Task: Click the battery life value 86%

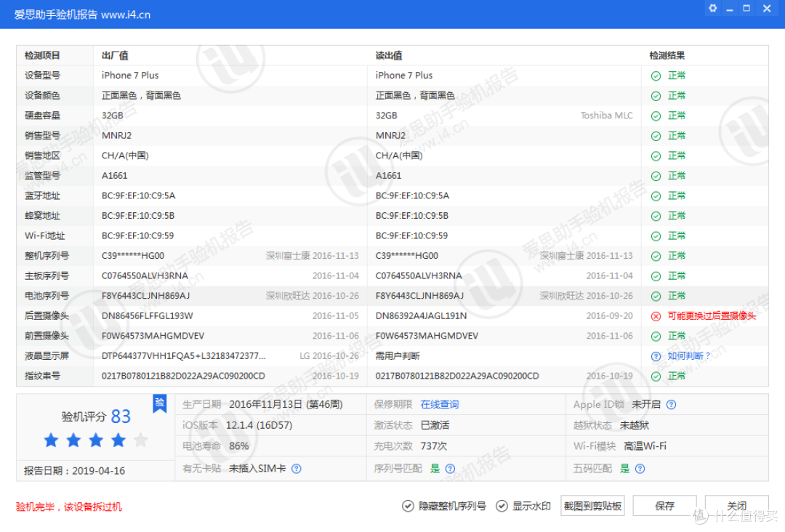Action: [x=239, y=446]
